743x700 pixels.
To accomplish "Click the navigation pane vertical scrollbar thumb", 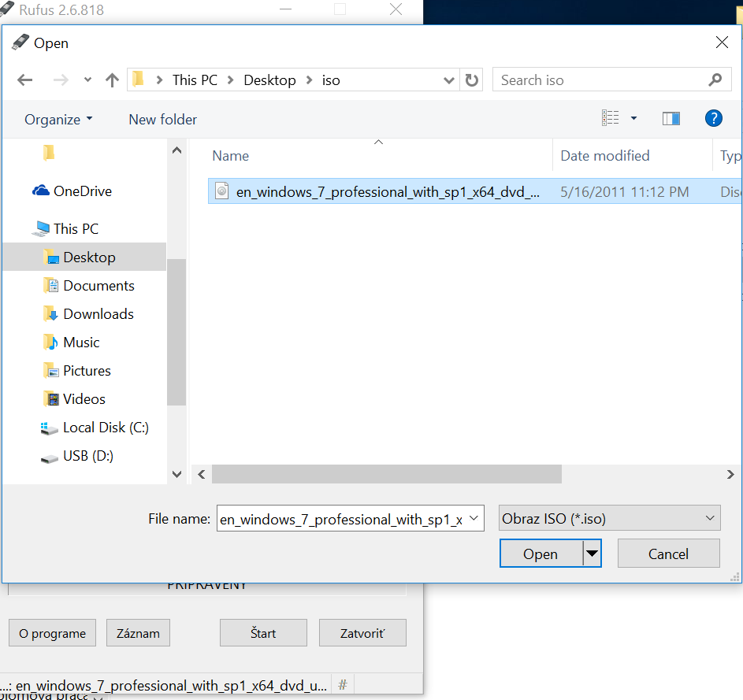I will 176,332.
